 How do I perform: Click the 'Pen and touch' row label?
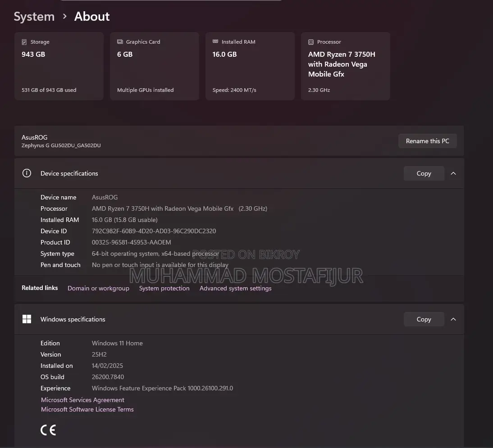(60, 265)
